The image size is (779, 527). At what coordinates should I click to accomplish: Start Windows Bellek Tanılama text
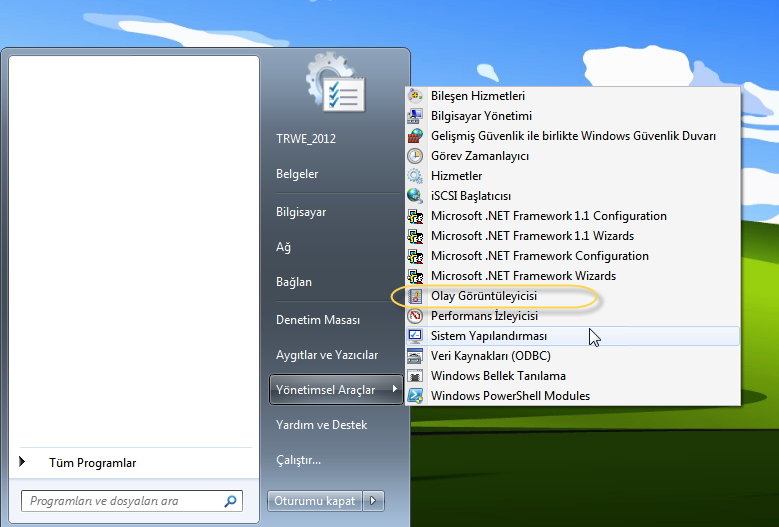pyautogui.click(x=498, y=376)
